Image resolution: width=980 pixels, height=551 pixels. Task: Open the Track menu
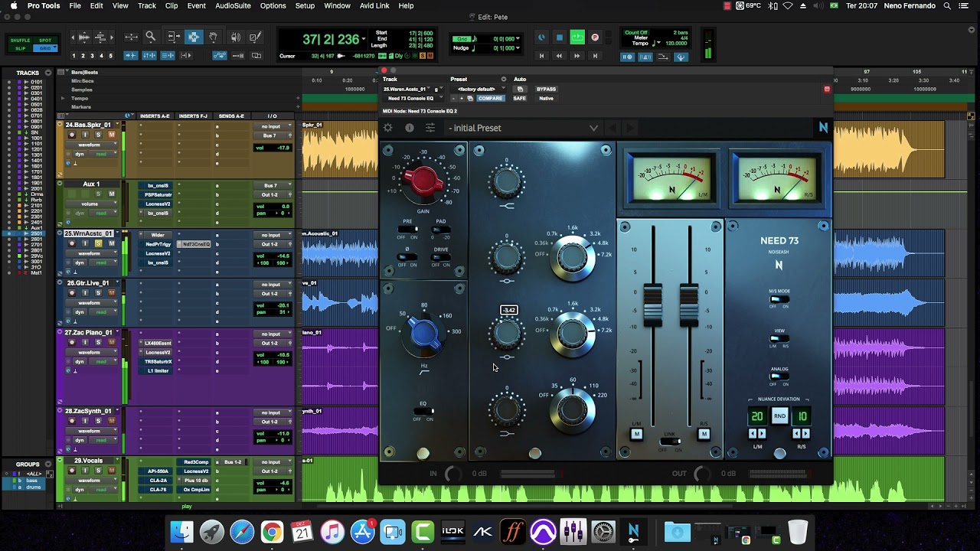pos(147,5)
